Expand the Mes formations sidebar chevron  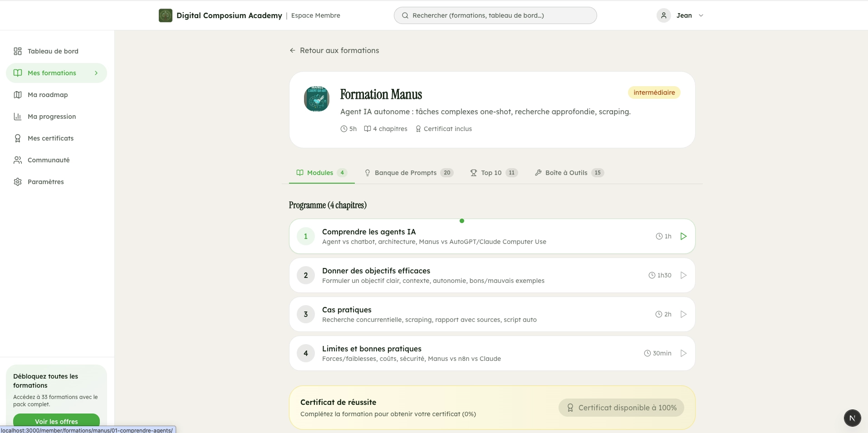click(x=96, y=73)
